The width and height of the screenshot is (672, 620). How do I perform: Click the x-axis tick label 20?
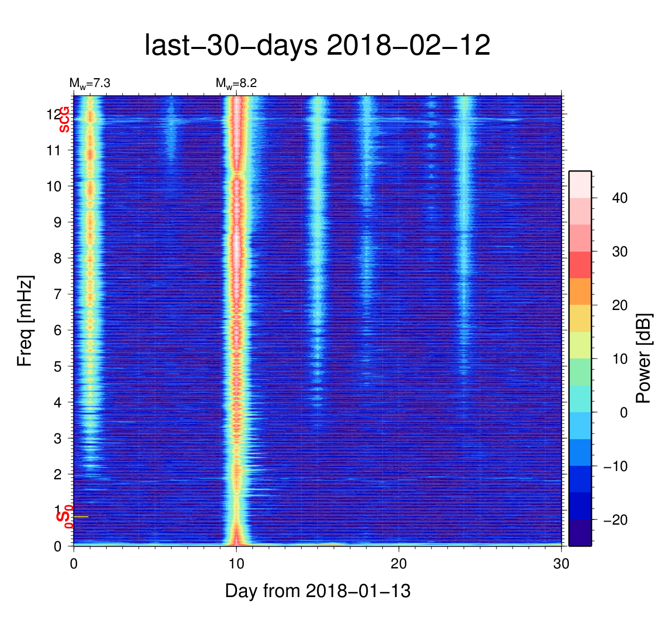tap(399, 564)
